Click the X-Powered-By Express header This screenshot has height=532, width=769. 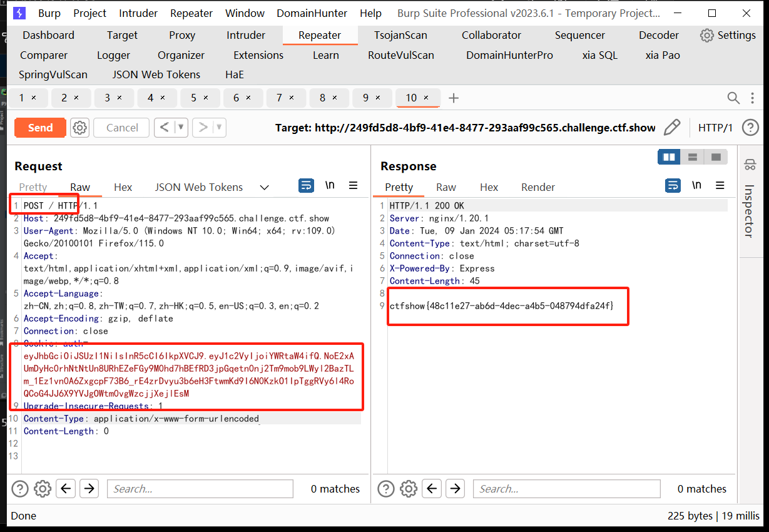(442, 269)
